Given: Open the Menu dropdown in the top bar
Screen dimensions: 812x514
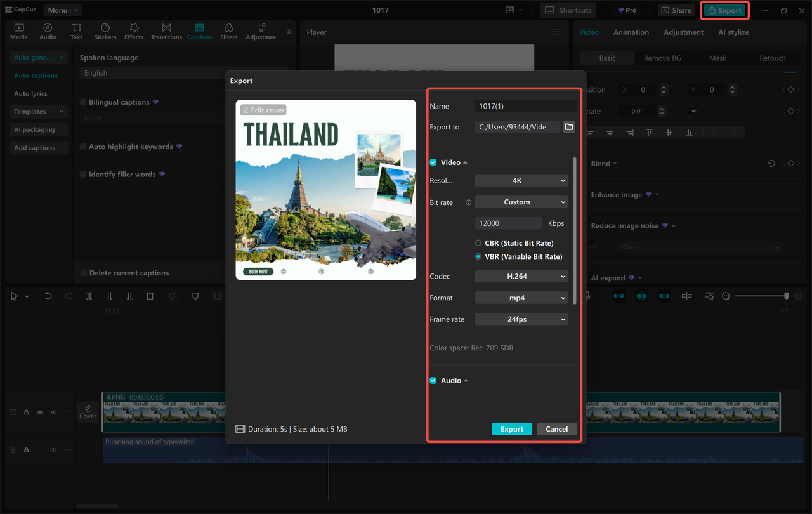Looking at the screenshot, I should [x=62, y=10].
